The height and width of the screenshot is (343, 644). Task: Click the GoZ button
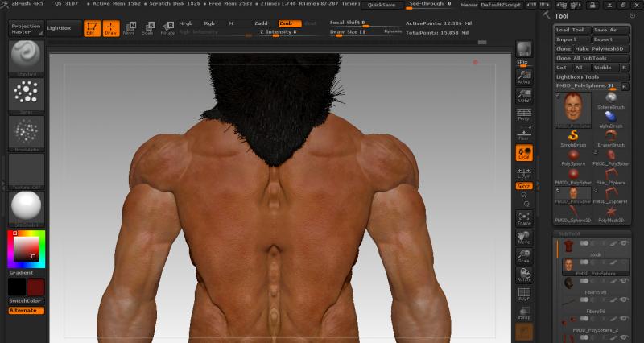click(x=563, y=68)
